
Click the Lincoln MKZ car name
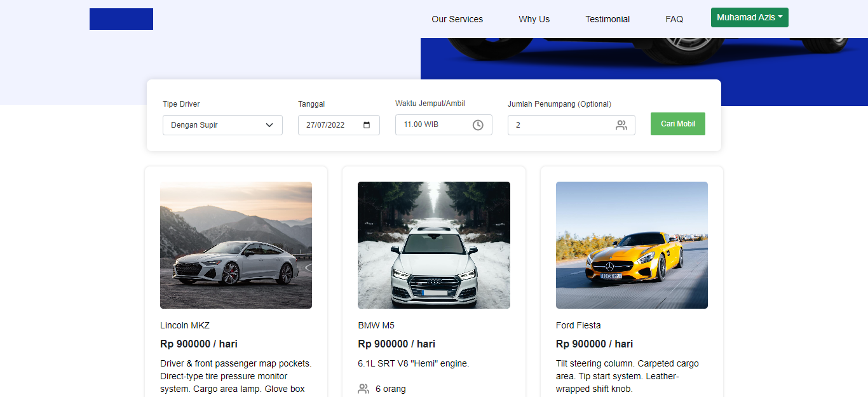click(184, 325)
